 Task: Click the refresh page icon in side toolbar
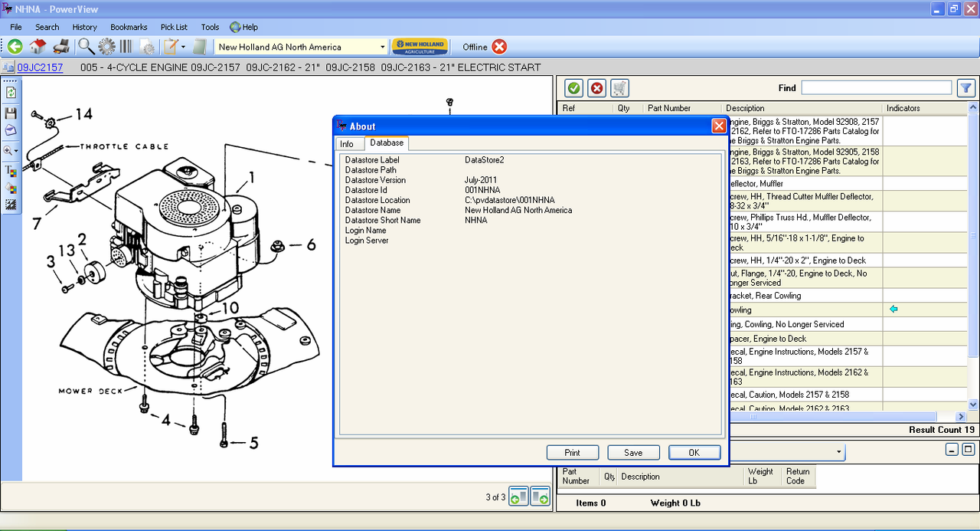[x=11, y=93]
